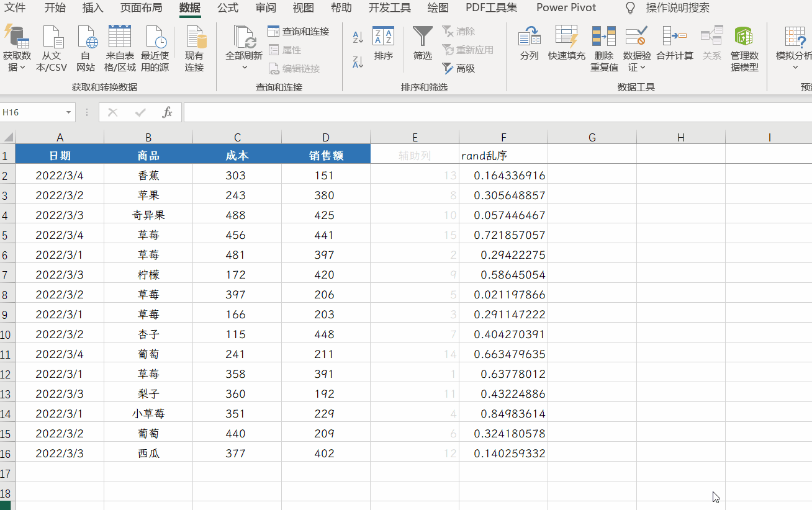812x510 pixels.
Task: Select row 5 header
Action: pyautogui.click(x=7, y=235)
